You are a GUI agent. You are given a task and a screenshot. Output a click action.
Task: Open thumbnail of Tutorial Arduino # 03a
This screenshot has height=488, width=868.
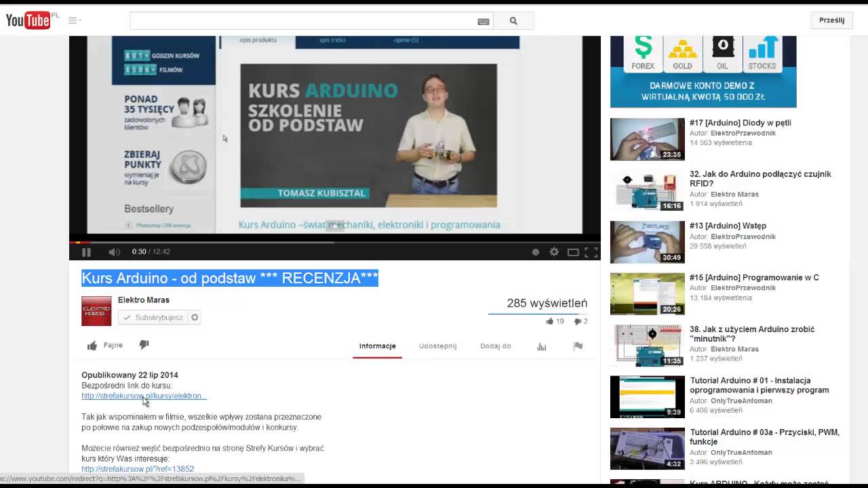(x=648, y=449)
